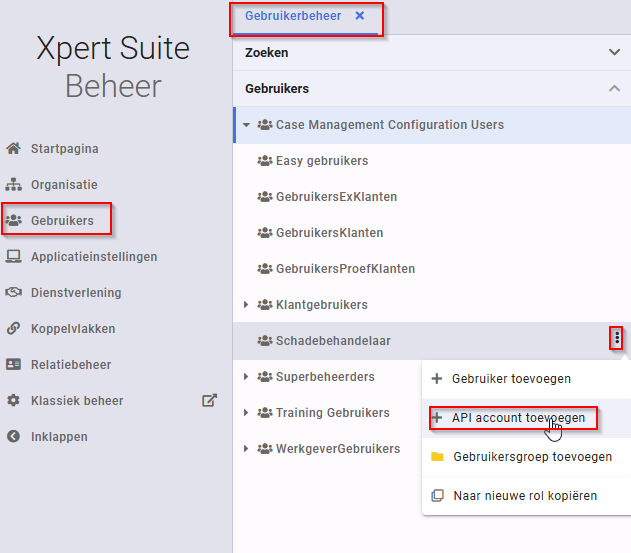Select the Easy gebruikers group row

(432, 161)
